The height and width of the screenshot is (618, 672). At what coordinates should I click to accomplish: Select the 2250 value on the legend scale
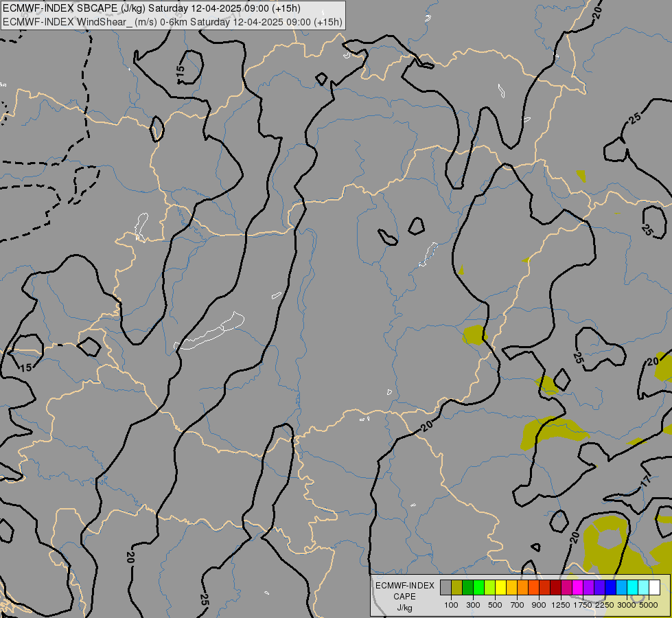point(604,605)
